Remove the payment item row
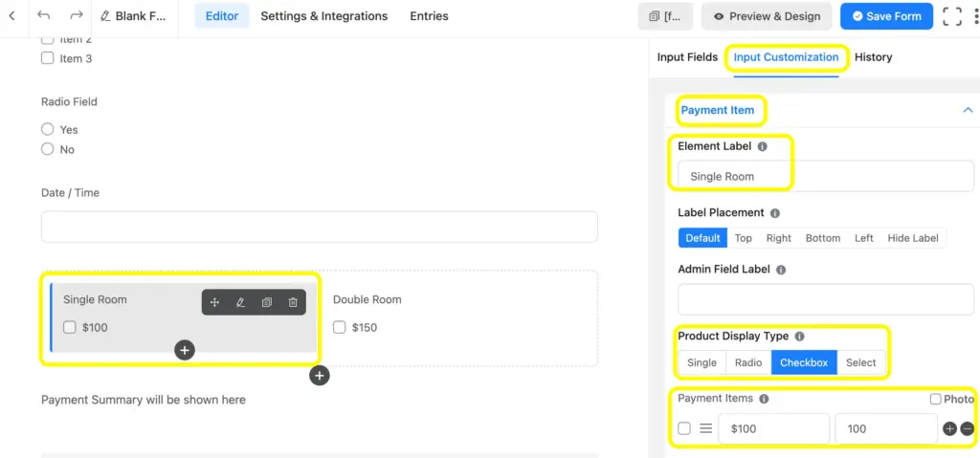Screen dimensions: 980x458 967,428
